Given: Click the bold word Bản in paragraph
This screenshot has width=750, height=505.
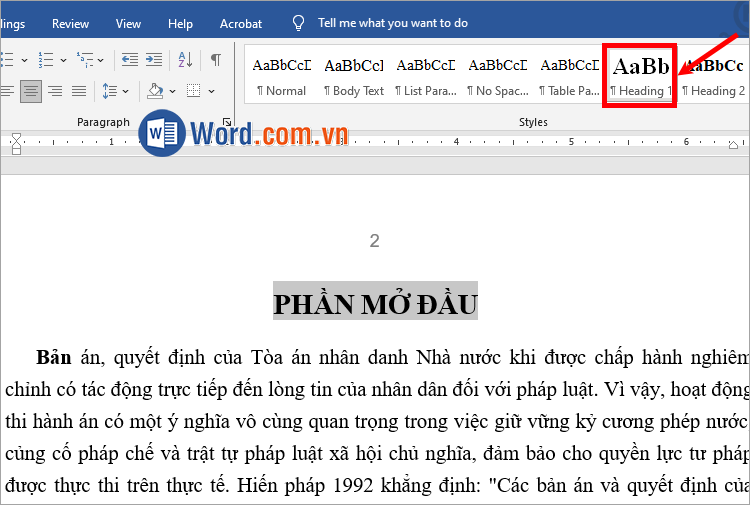Looking at the screenshot, I should [54, 358].
